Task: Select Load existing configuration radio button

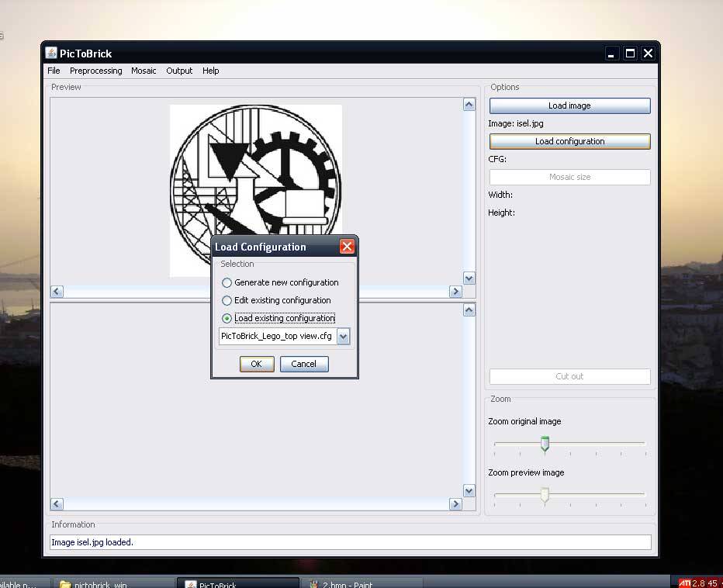Action: [227, 318]
